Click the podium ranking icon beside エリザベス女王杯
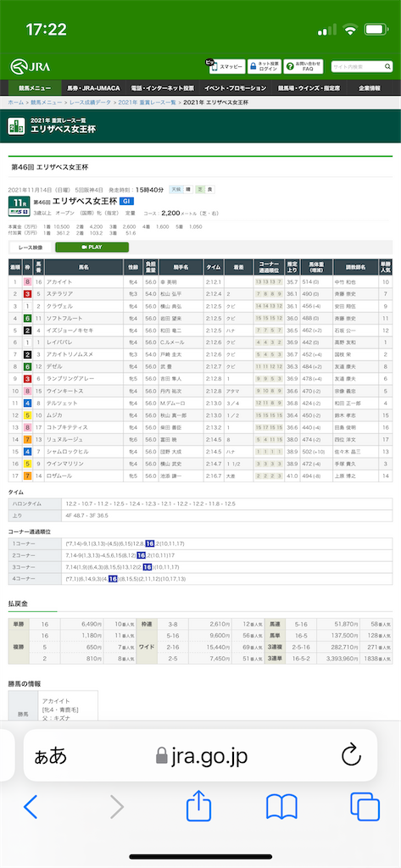This screenshot has width=401, height=868. (x=16, y=125)
